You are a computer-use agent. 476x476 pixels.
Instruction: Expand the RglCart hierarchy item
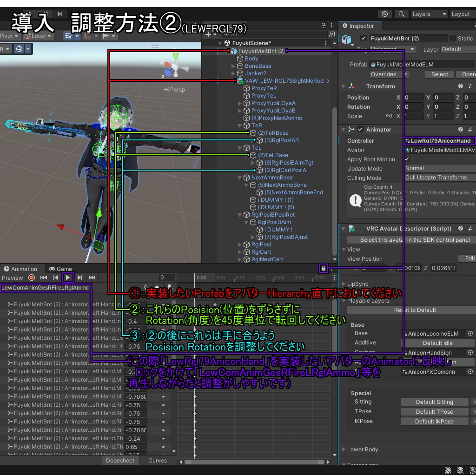239,252
